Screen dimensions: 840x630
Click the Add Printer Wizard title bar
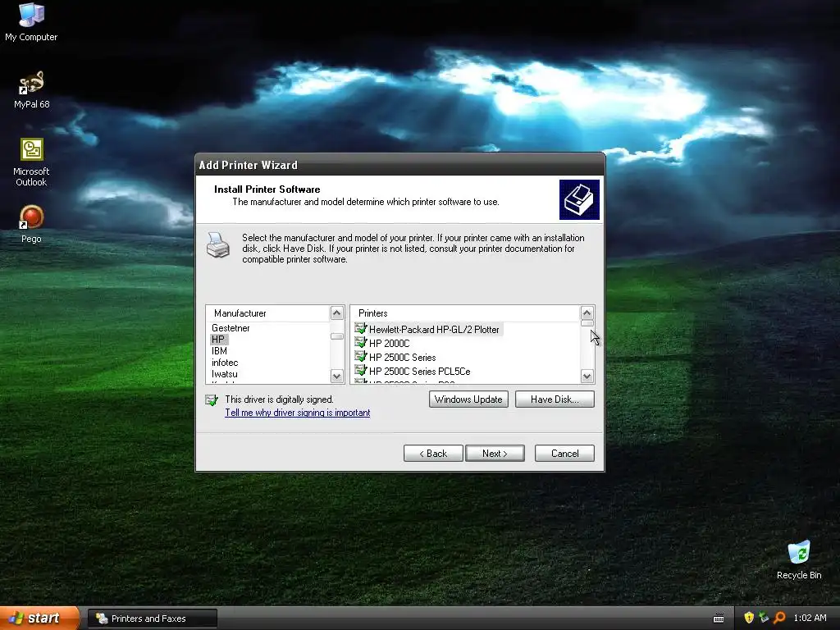pyautogui.click(x=399, y=164)
